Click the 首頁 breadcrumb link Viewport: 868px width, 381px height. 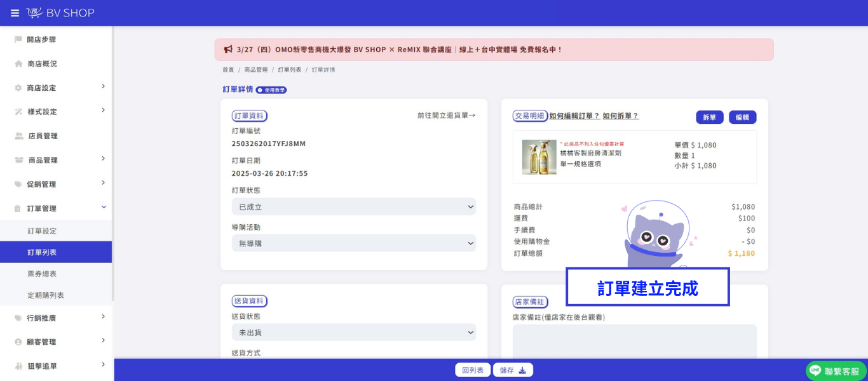point(228,70)
